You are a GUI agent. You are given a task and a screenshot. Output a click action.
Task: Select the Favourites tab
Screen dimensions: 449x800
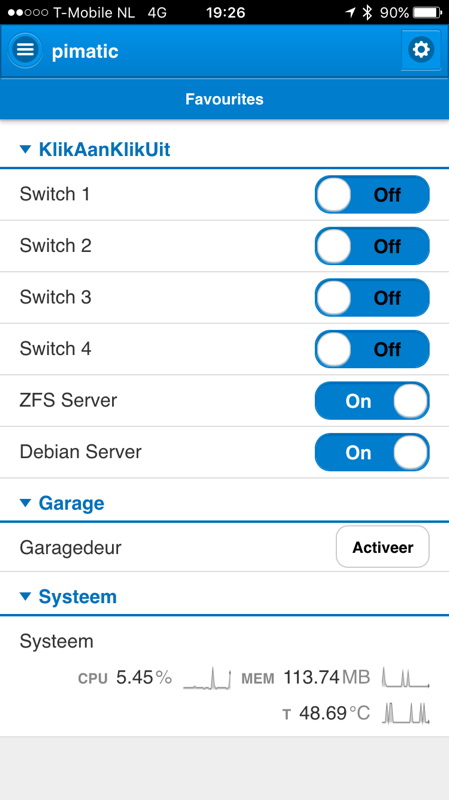coord(224,98)
